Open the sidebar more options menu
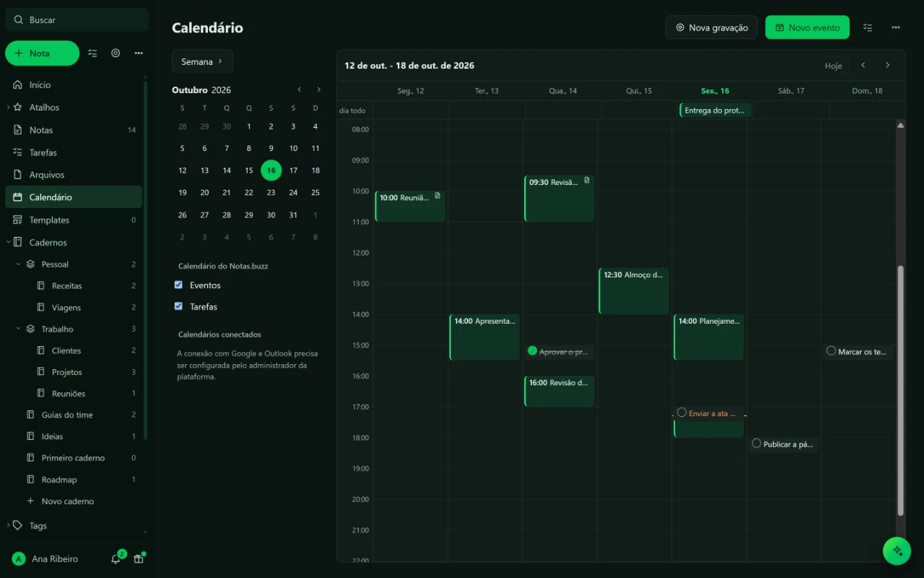The image size is (924, 578). pyautogui.click(x=139, y=53)
